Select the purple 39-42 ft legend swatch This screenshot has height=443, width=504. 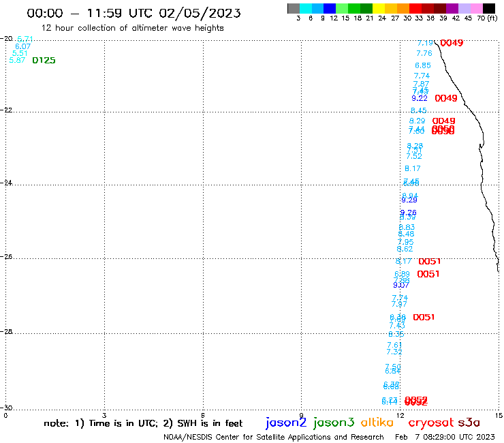pos(452,9)
